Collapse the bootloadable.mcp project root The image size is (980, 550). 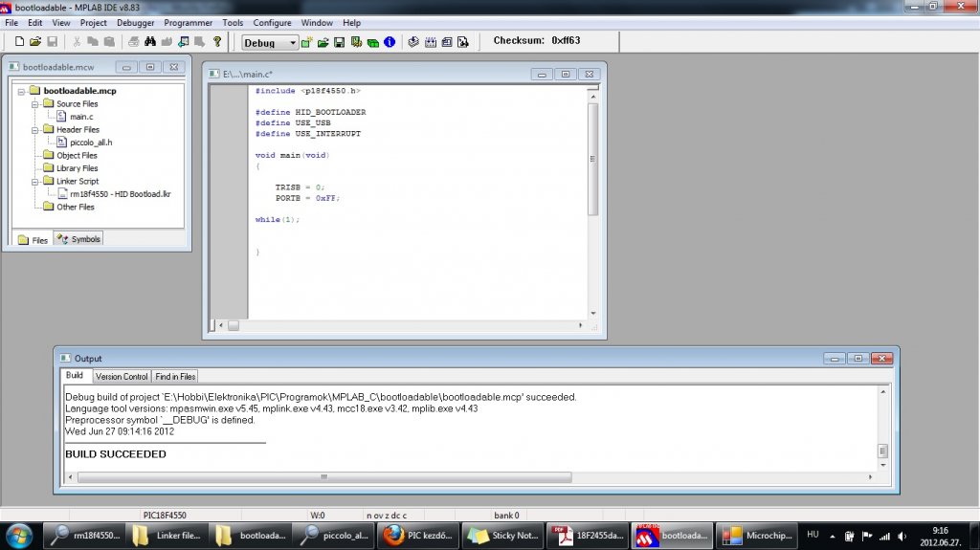pyautogui.click(x=21, y=91)
